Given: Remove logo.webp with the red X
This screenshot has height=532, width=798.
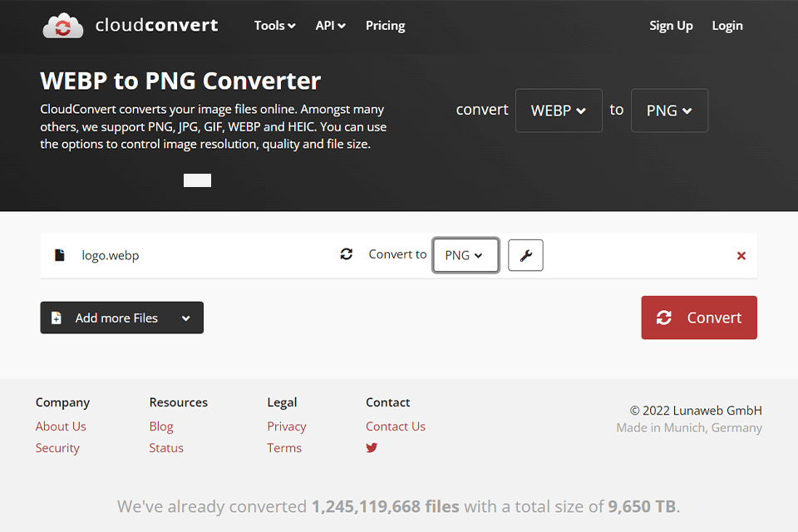Looking at the screenshot, I should tap(741, 255).
